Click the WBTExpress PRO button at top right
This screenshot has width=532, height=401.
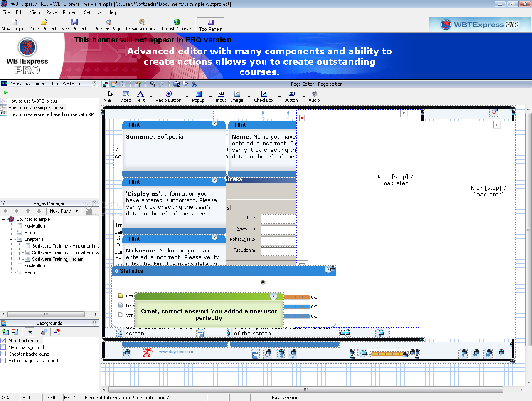click(480, 25)
